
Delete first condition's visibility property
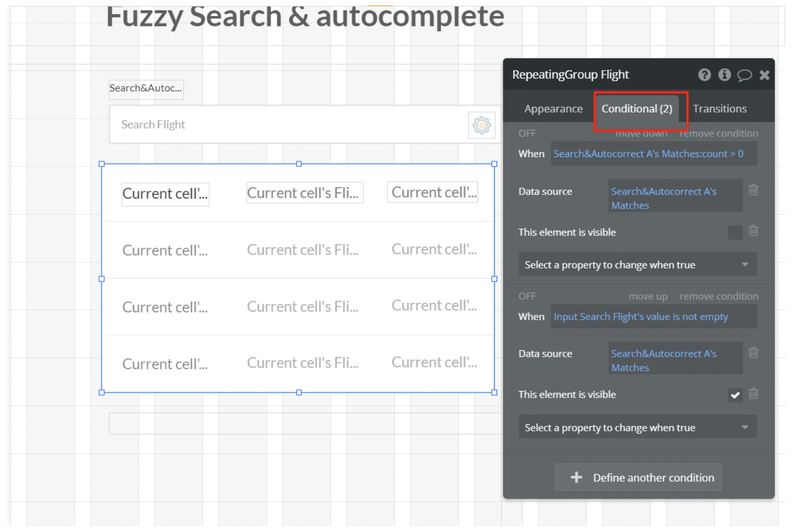(x=754, y=231)
